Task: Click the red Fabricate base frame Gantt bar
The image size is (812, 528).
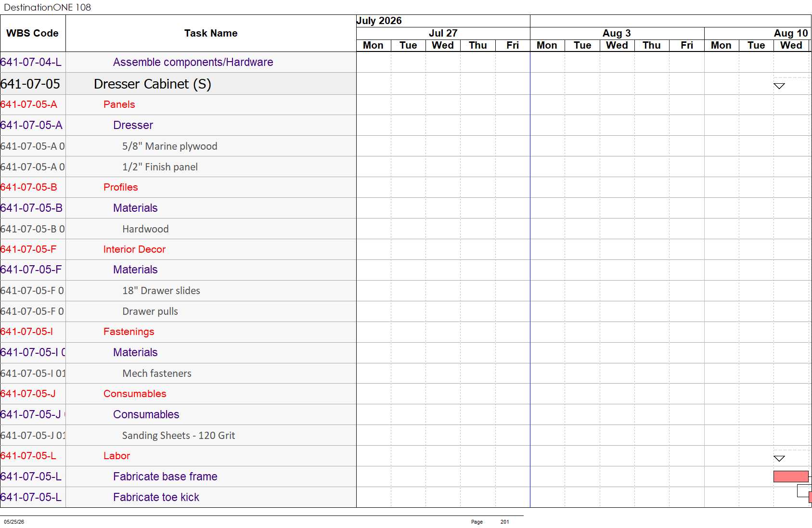Action: click(x=791, y=476)
